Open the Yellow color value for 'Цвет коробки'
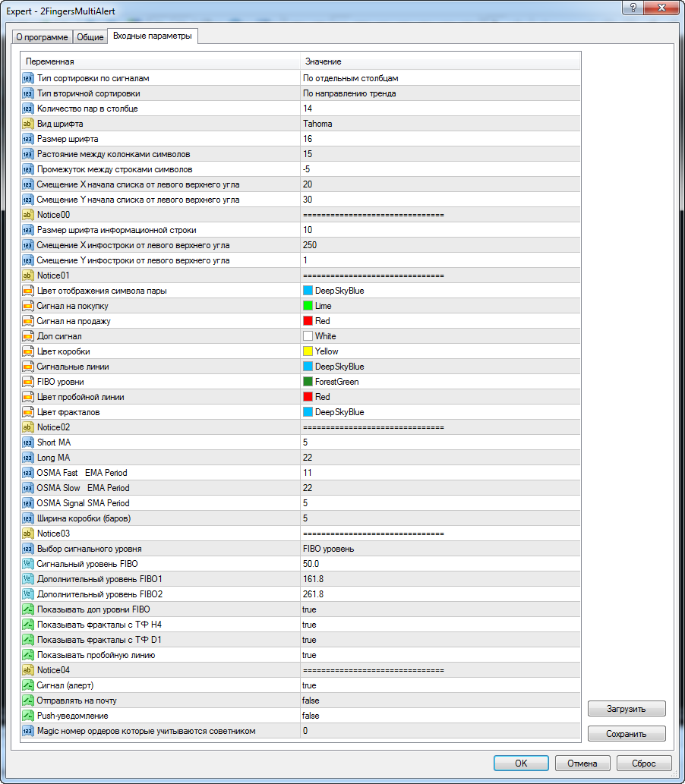 pyautogui.click(x=440, y=351)
